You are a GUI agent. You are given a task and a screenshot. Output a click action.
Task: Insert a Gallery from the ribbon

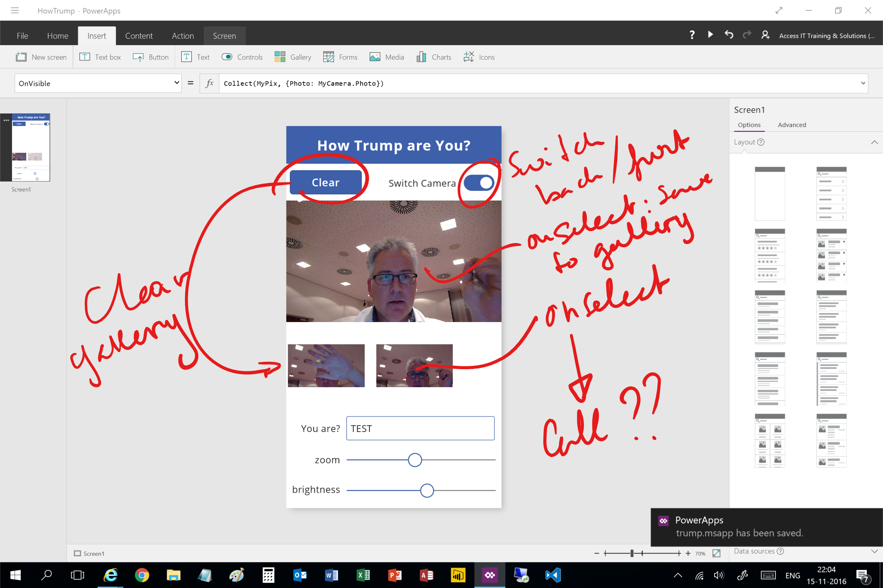(x=293, y=57)
